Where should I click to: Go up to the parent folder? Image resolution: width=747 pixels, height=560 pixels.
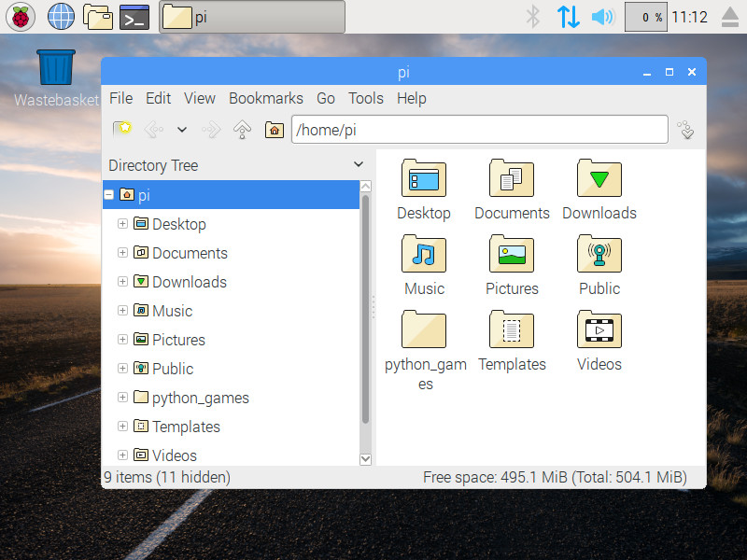tap(243, 129)
